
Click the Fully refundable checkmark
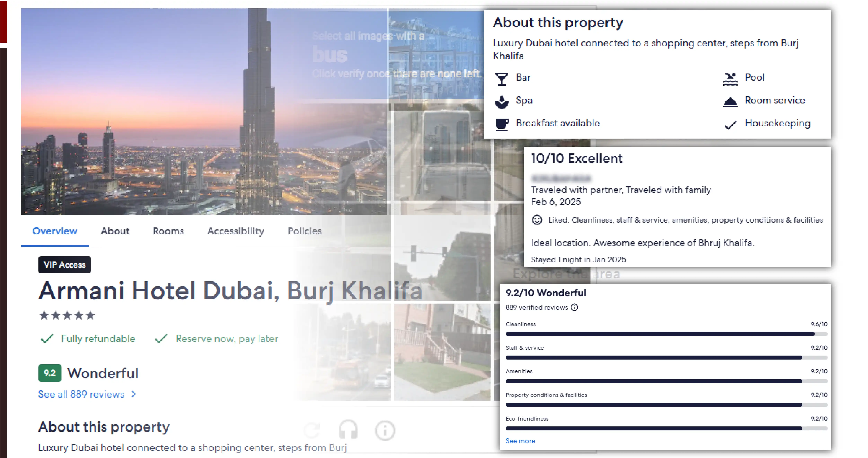47,338
